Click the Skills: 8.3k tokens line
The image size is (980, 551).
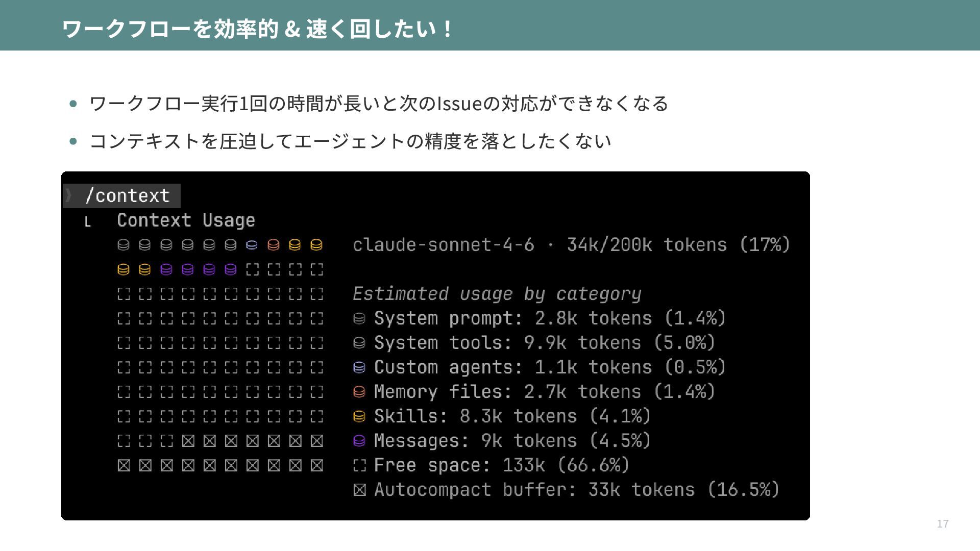coord(512,416)
